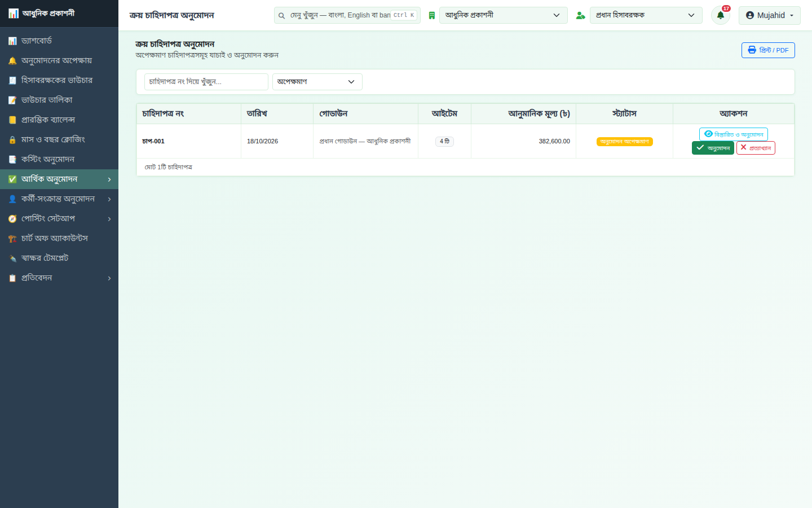This screenshot has width=812, height=508.
Task: Click the ভাউচার তালিকা notepad icon
Action: [12, 100]
